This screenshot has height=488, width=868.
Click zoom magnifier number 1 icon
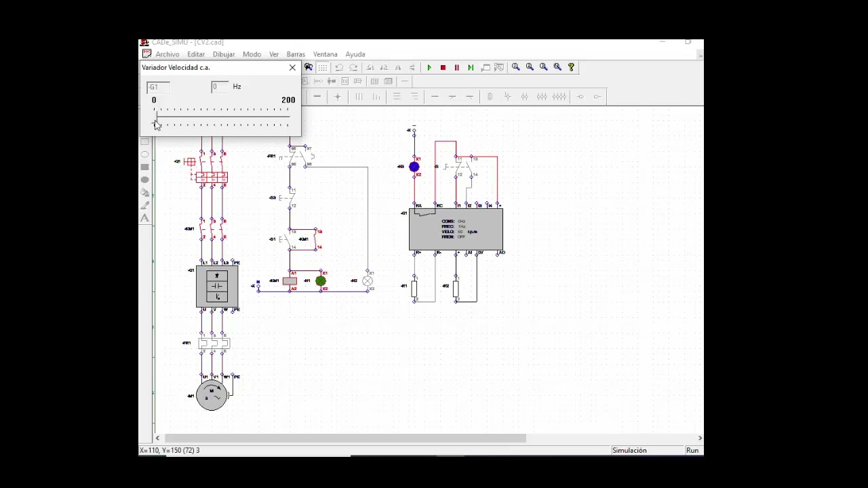[516, 67]
